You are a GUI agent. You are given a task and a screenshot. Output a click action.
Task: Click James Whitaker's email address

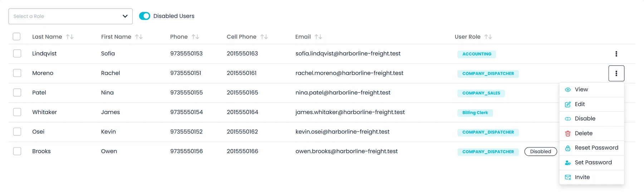[x=350, y=112]
